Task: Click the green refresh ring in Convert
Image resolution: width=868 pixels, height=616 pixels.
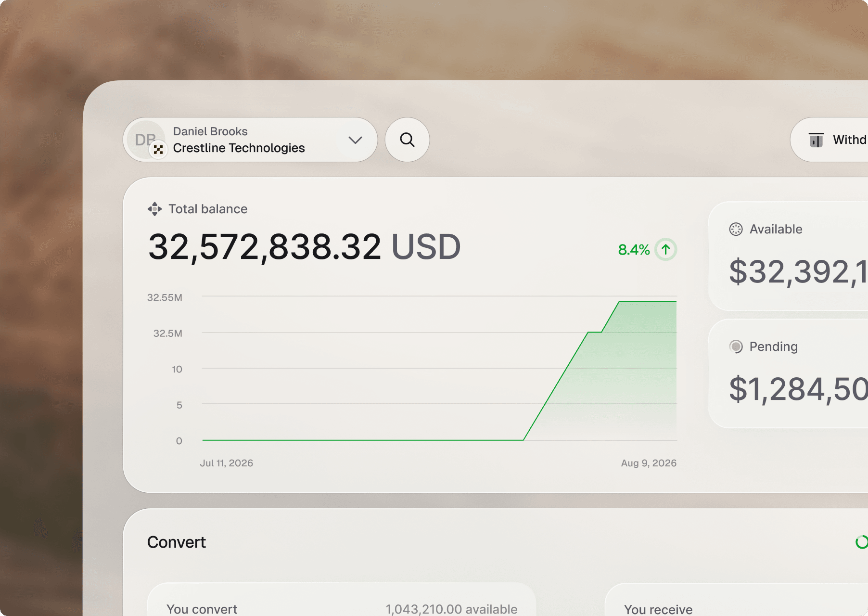Action: click(x=862, y=542)
